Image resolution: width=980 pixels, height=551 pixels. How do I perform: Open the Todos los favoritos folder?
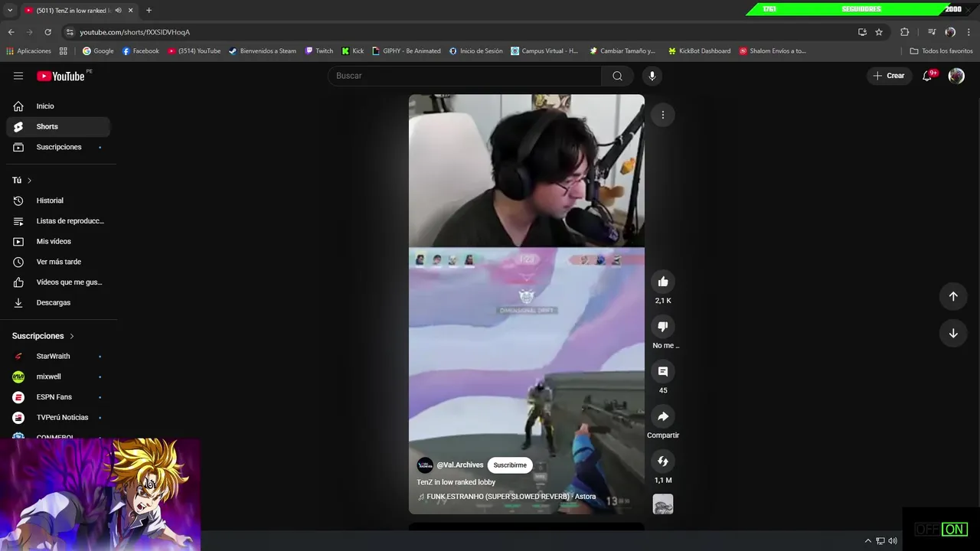pos(941,51)
